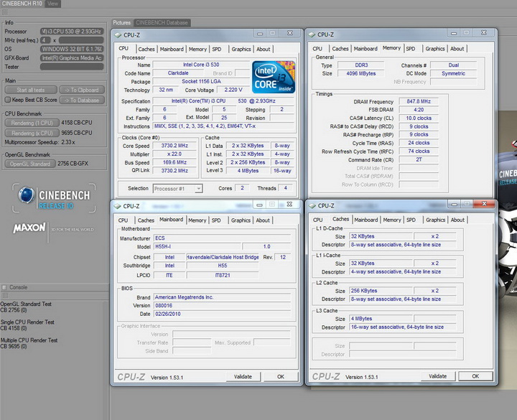Open the SPD tab in the Memory window

(410, 49)
